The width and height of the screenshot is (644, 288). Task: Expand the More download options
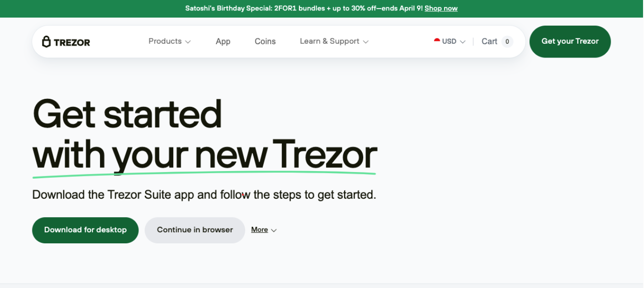click(264, 230)
